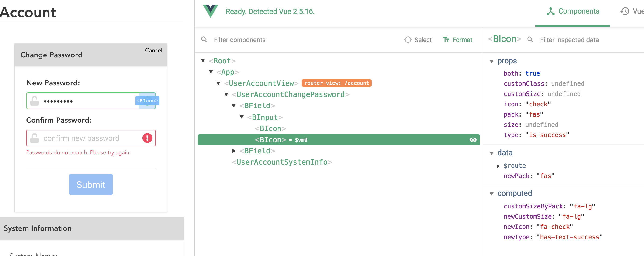Collapse the first expanded BField node
This screenshot has width=644, height=256.
tap(234, 105)
